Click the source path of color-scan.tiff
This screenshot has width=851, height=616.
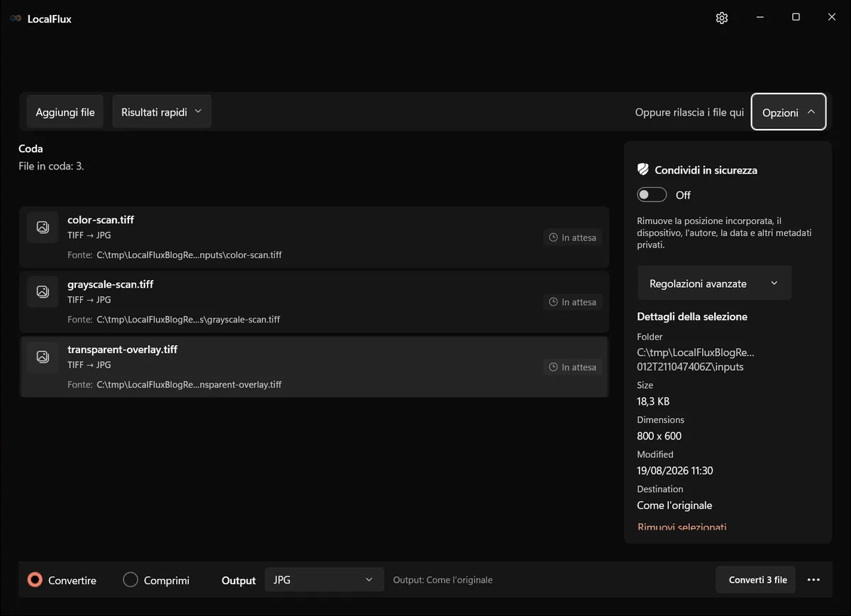(x=189, y=254)
